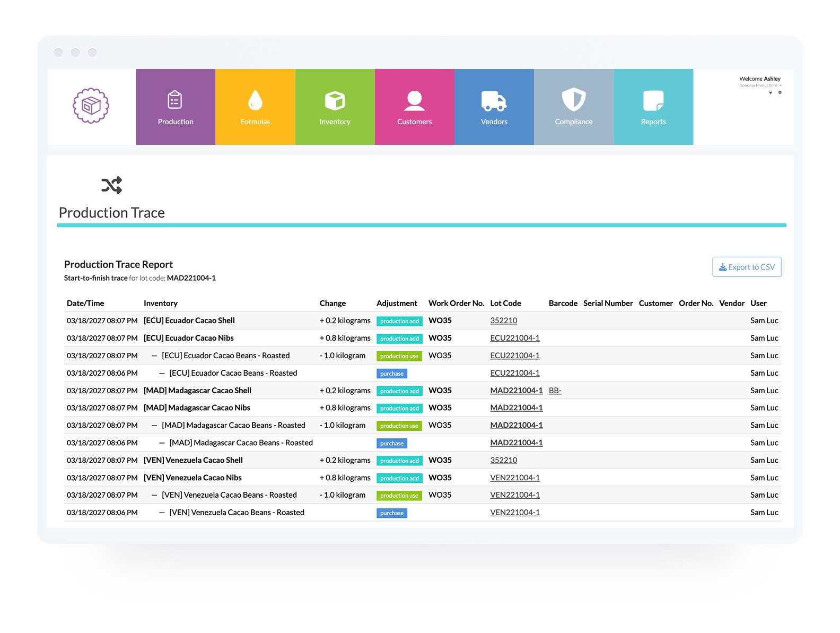
Task: Open VEN221004-1 lot code in Venezuela purchase row
Action: tap(515, 513)
